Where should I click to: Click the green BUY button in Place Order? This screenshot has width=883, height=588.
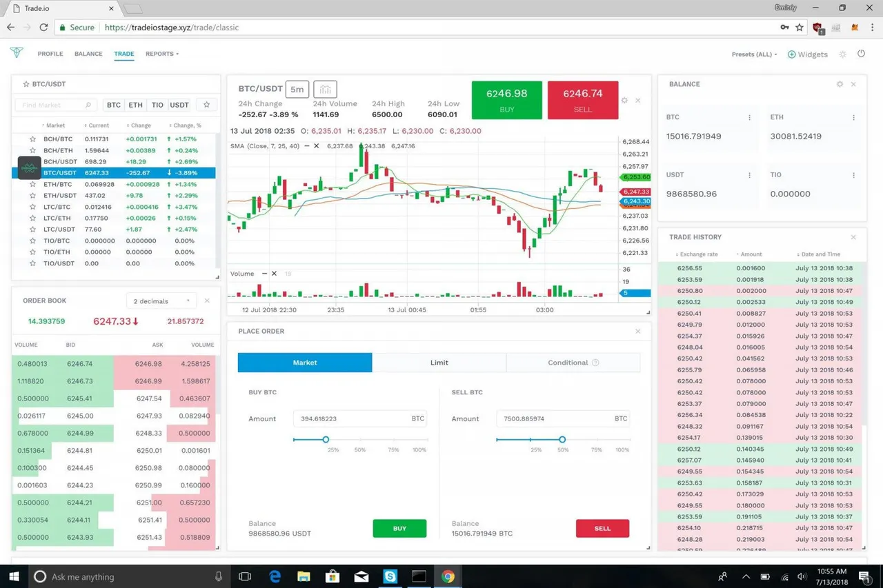pyautogui.click(x=399, y=529)
